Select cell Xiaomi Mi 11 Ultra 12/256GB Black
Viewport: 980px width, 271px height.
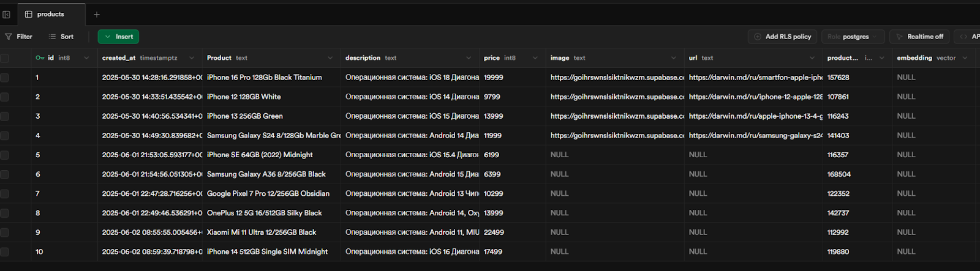[272, 232]
